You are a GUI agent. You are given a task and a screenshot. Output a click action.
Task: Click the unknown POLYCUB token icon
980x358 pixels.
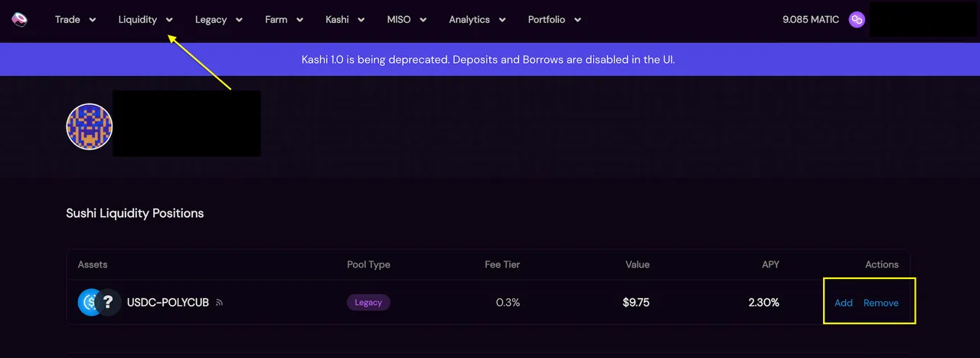coord(109,303)
